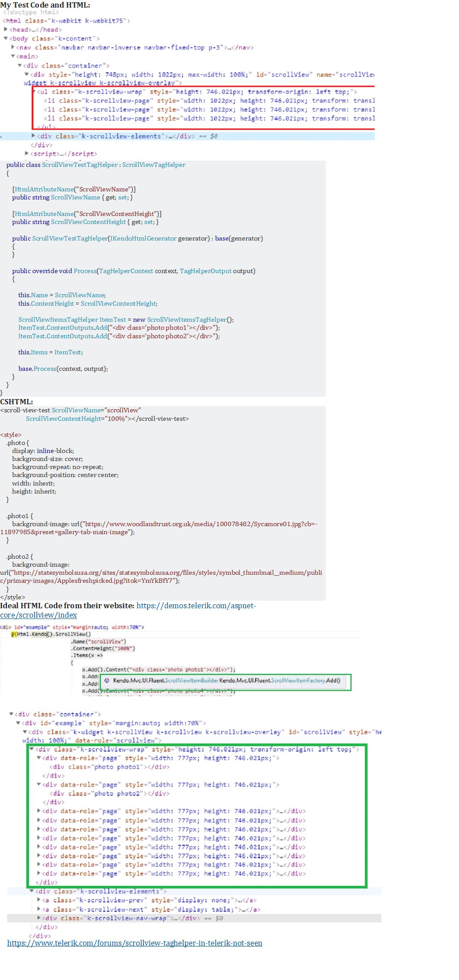459x980 pixels.
Task: Click the 'public class ScrollViewTestTagHelper' line
Action: 96,165
